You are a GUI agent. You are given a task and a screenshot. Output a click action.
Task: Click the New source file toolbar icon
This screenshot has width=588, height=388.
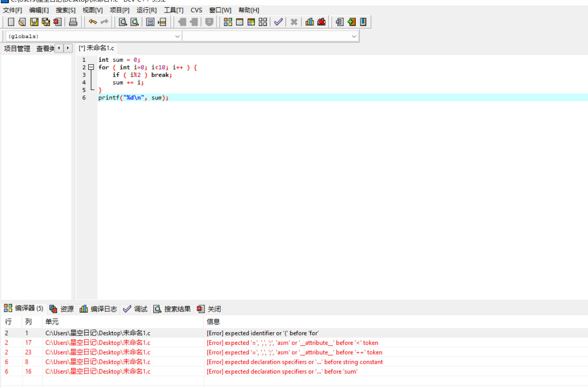(x=11, y=22)
